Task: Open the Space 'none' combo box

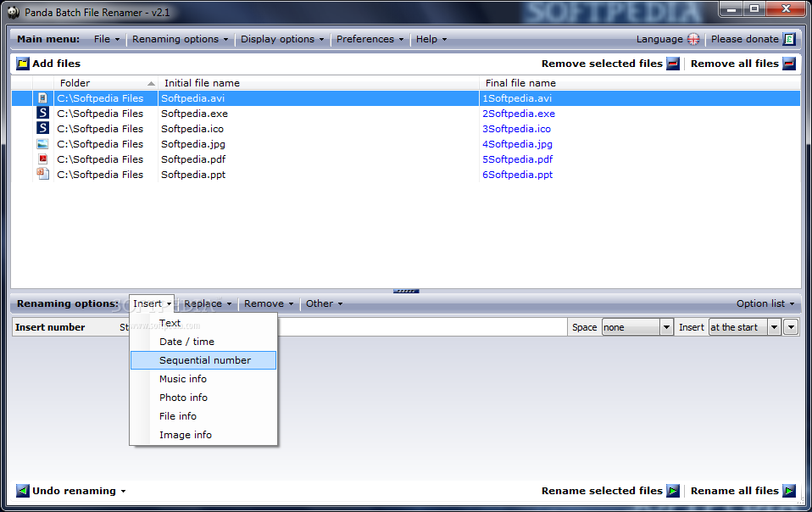Action: coord(637,327)
